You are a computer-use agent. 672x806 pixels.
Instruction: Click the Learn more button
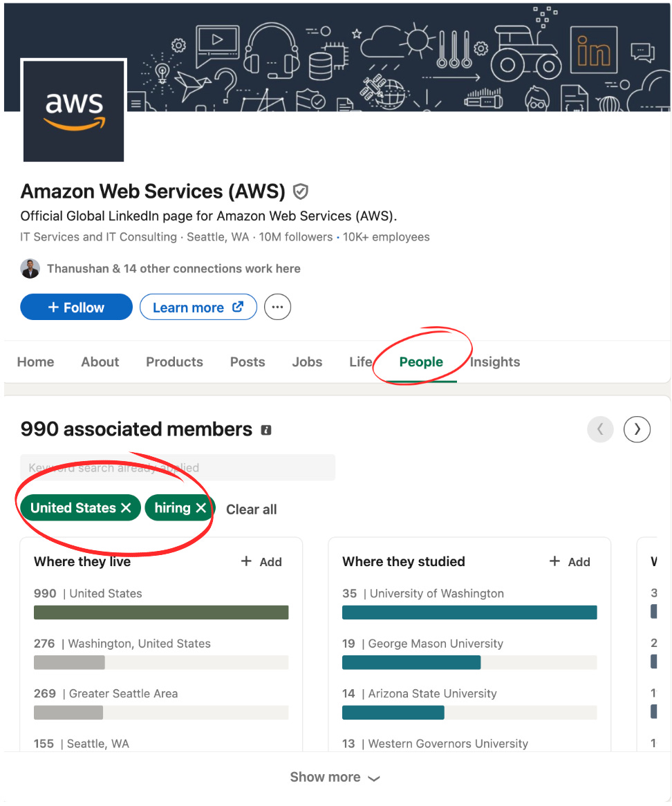[198, 308]
